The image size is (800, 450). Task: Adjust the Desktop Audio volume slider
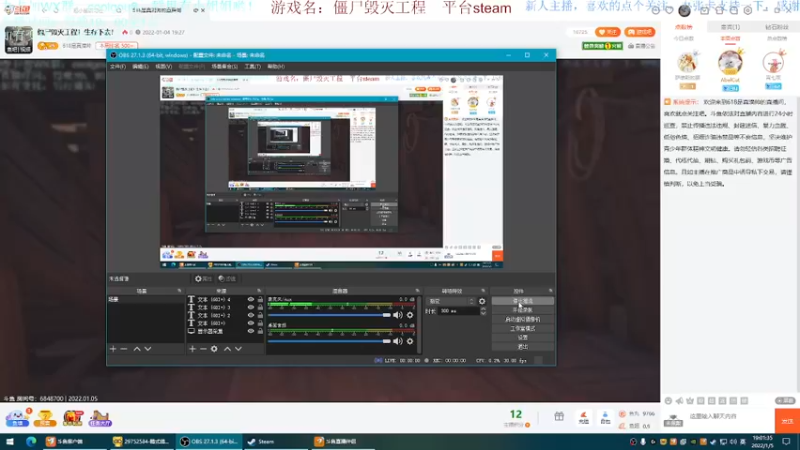(329, 341)
